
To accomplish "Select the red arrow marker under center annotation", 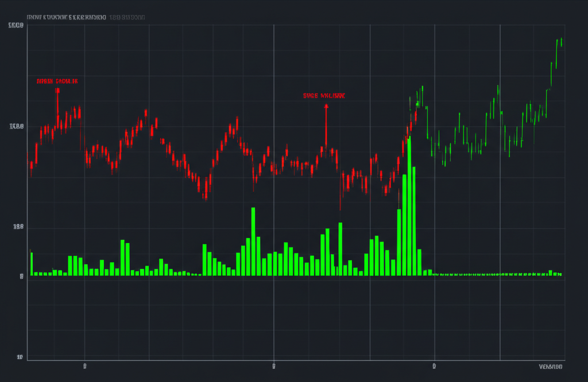I will pos(326,107).
